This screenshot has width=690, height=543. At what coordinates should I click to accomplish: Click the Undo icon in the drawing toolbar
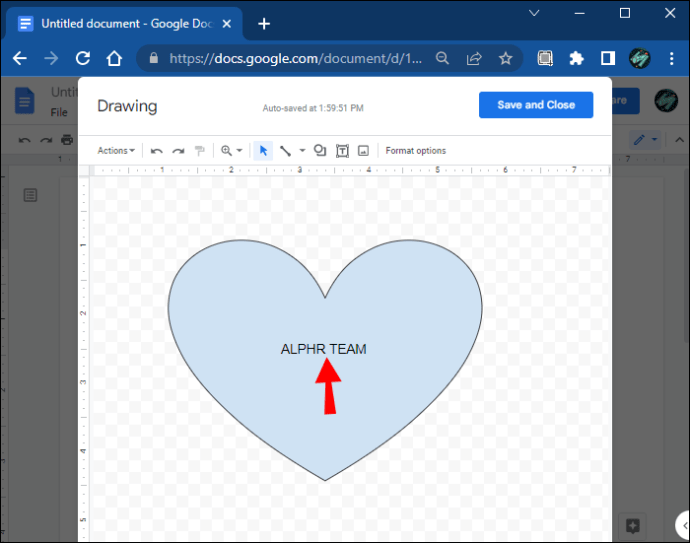point(156,151)
